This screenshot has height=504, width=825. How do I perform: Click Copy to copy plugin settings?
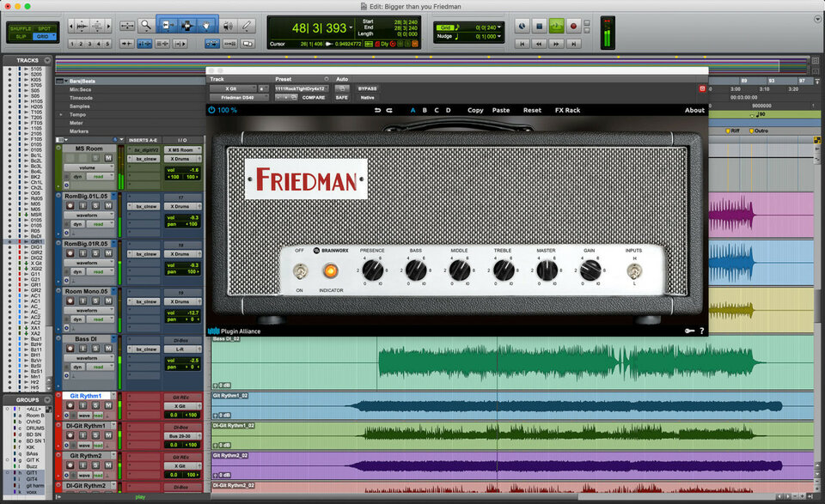click(474, 110)
